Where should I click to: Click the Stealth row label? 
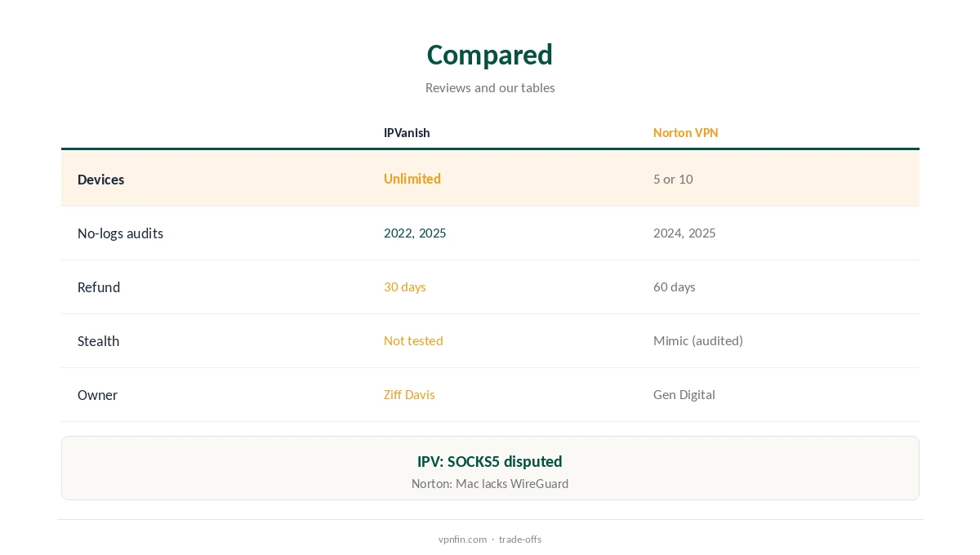(x=98, y=341)
